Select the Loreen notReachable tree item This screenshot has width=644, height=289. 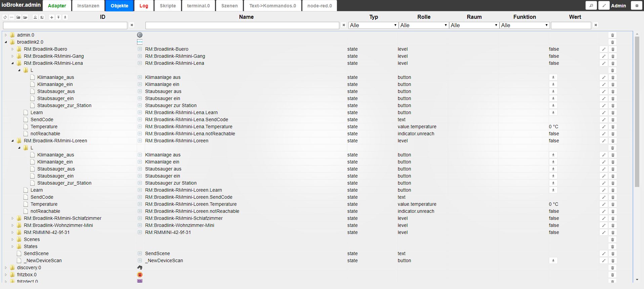(x=45, y=211)
